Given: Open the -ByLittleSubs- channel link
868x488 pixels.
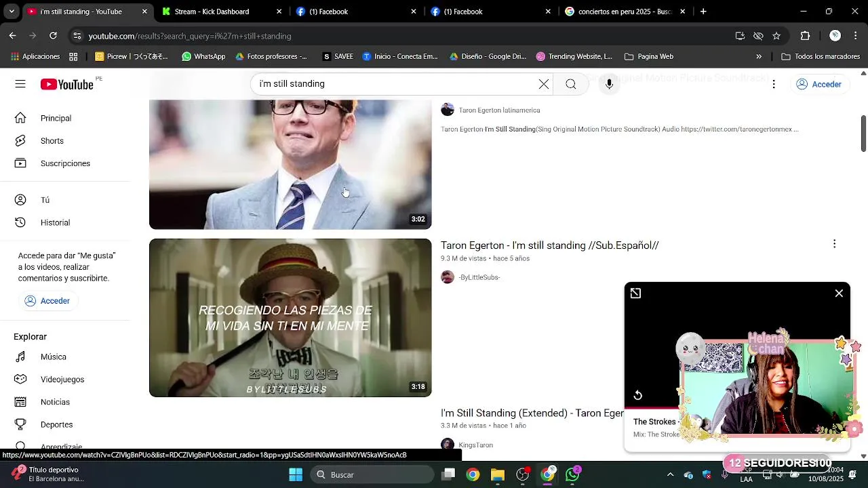Looking at the screenshot, I should pos(479,277).
